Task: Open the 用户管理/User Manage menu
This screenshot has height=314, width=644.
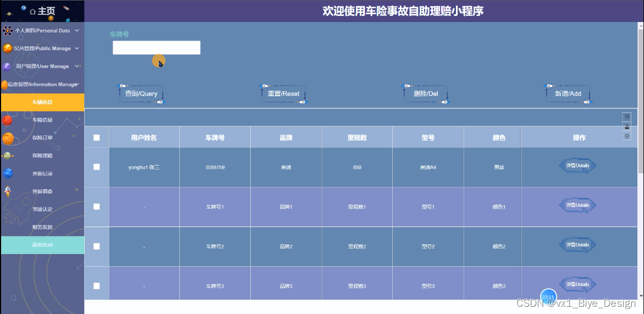Action: tap(42, 66)
